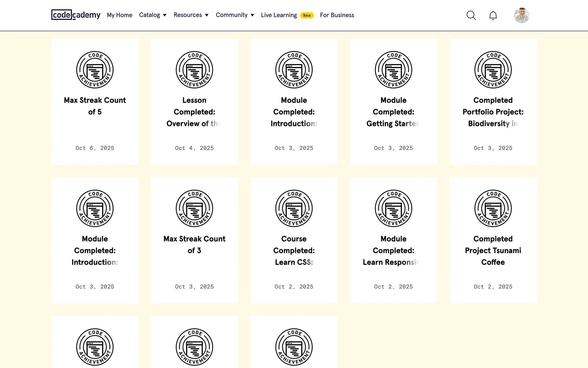Click the Oct 6, 2025 date label
588x368 pixels.
(95, 148)
